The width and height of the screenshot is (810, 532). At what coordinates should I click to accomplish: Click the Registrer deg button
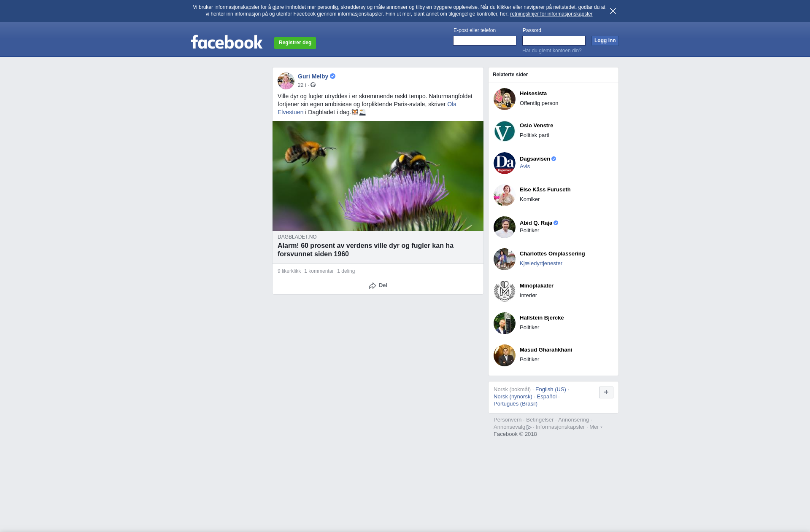click(x=295, y=43)
